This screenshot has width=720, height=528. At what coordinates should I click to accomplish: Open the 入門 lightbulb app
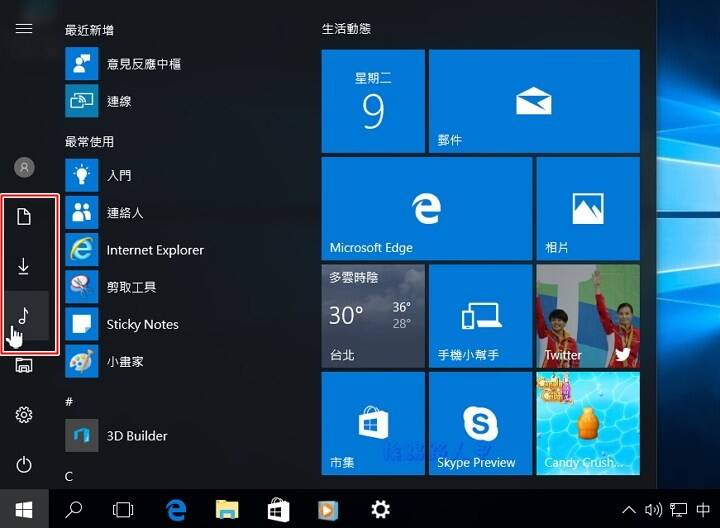click(x=98, y=175)
